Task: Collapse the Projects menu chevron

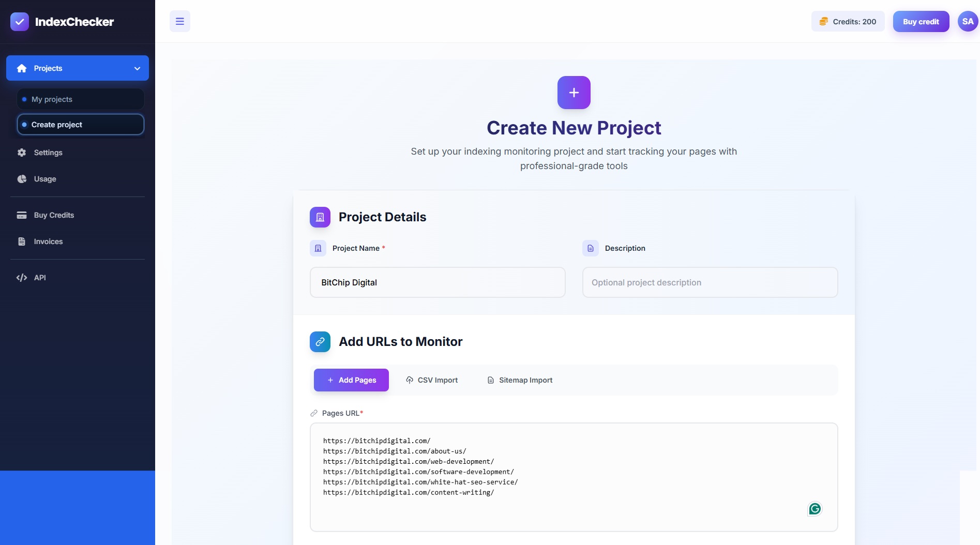Action: pos(136,68)
